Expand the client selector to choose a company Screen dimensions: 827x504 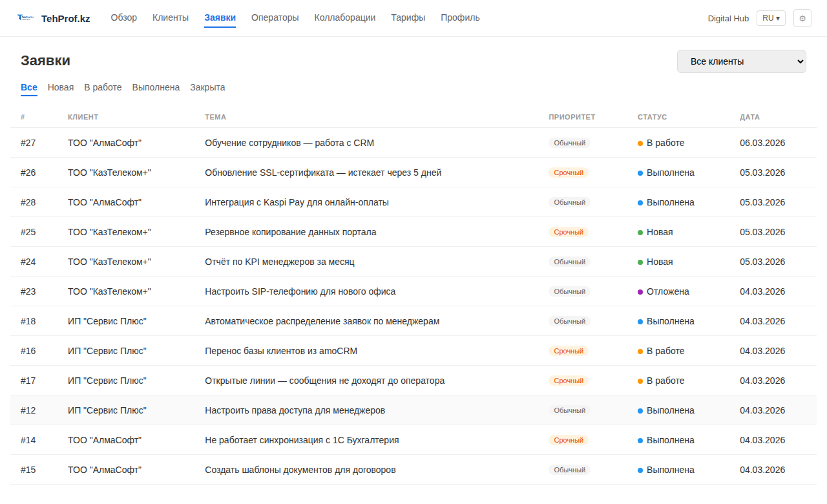point(741,61)
